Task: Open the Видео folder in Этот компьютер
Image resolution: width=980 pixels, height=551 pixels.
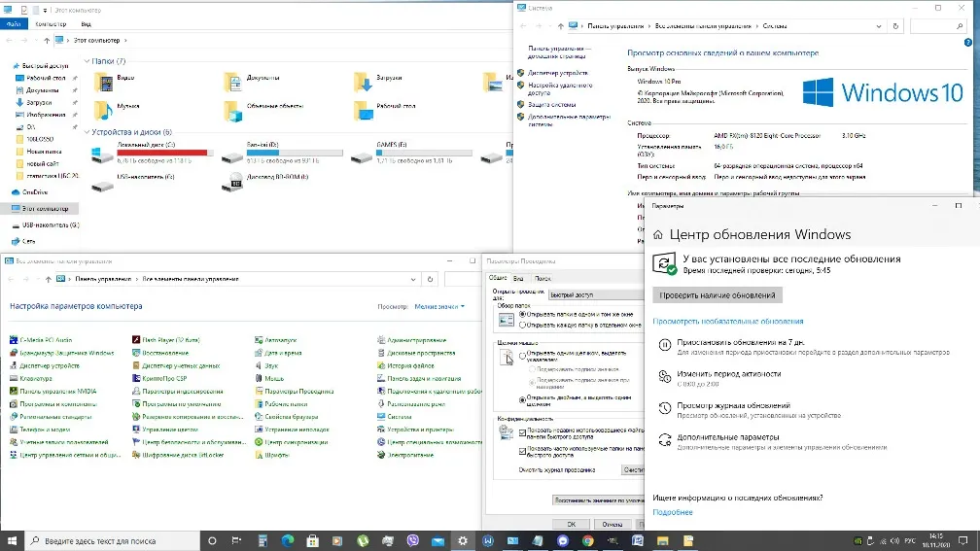Action: pyautogui.click(x=114, y=82)
